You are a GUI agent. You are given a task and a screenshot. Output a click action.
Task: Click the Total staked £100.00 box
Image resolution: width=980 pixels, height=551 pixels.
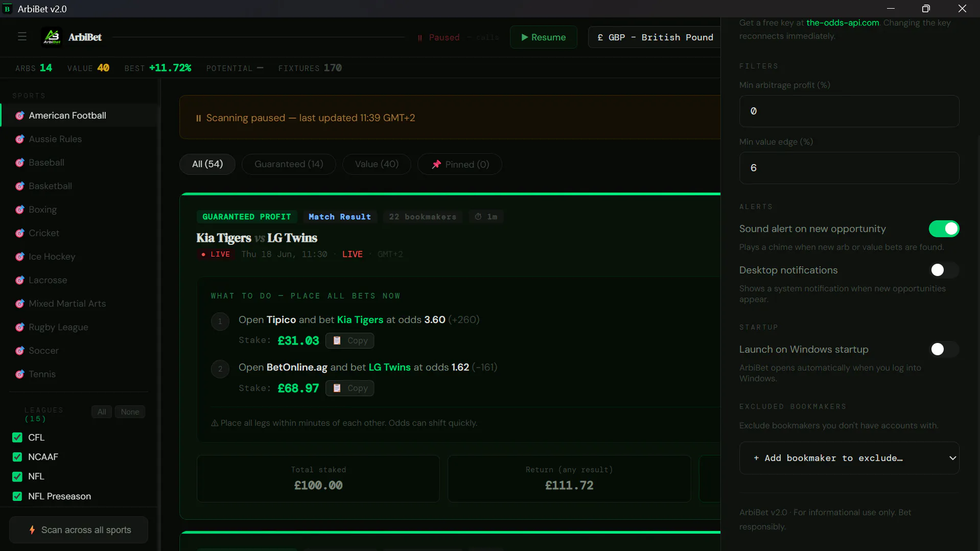tap(318, 478)
